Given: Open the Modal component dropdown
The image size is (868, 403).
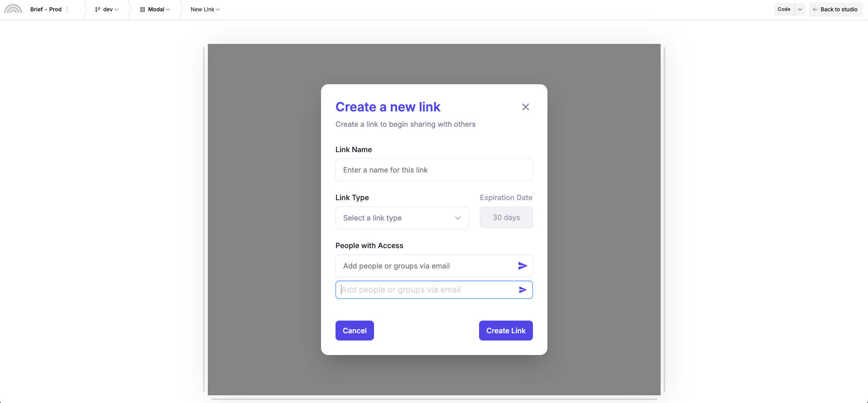Looking at the screenshot, I should pos(168,10).
